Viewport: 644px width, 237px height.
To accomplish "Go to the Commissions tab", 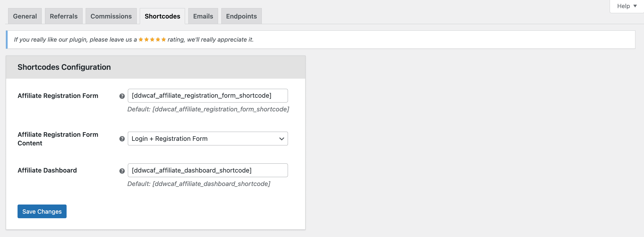I will pyautogui.click(x=111, y=16).
